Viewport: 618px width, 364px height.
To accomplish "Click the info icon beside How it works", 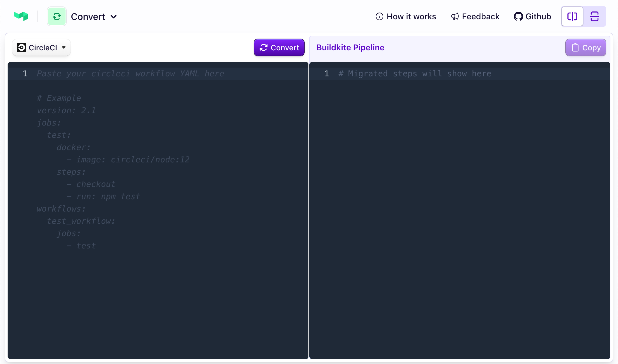I will click(379, 16).
